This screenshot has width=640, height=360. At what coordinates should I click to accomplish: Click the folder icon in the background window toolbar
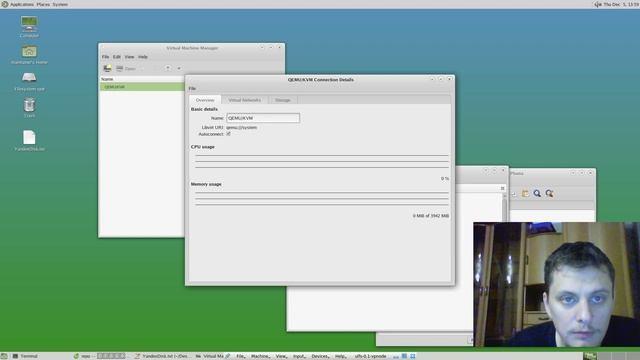point(525,193)
